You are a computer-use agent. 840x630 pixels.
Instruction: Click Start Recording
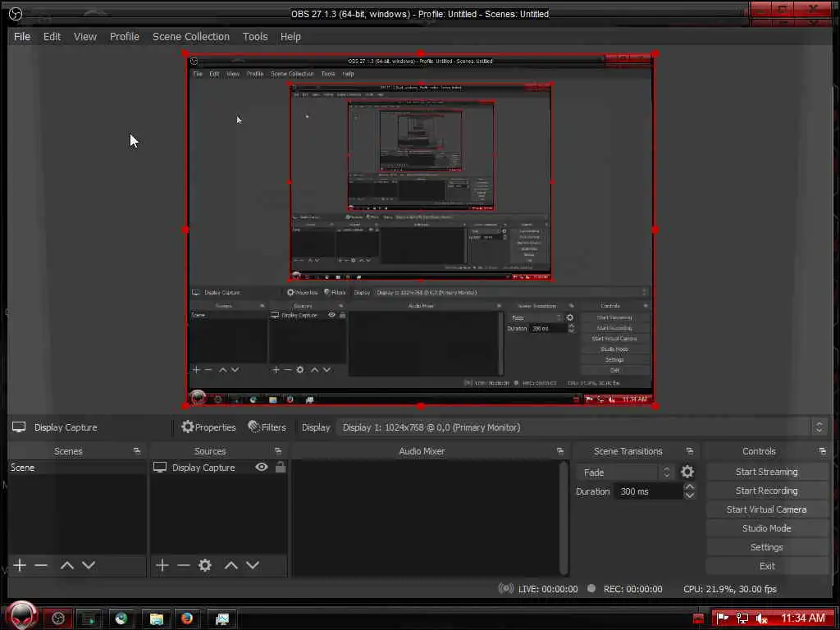click(767, 491)
